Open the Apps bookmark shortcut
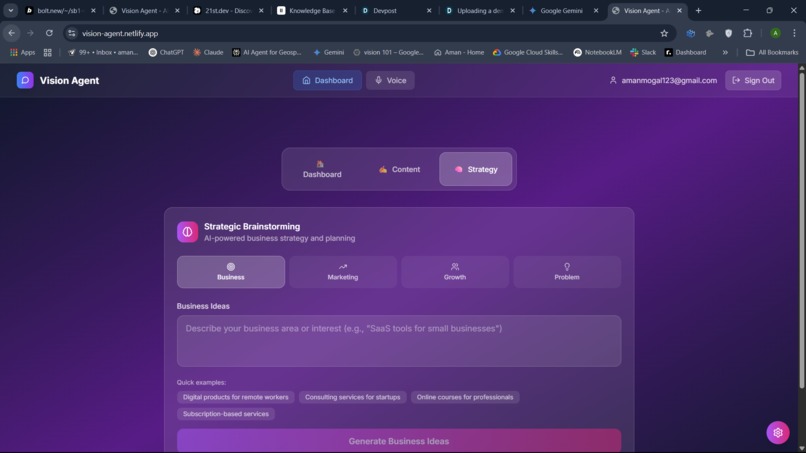The image size is (806, 453). click(23, 52)
